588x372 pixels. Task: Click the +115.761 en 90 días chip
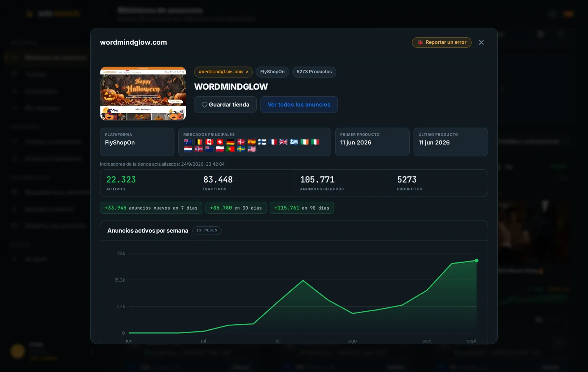[302, 208]
